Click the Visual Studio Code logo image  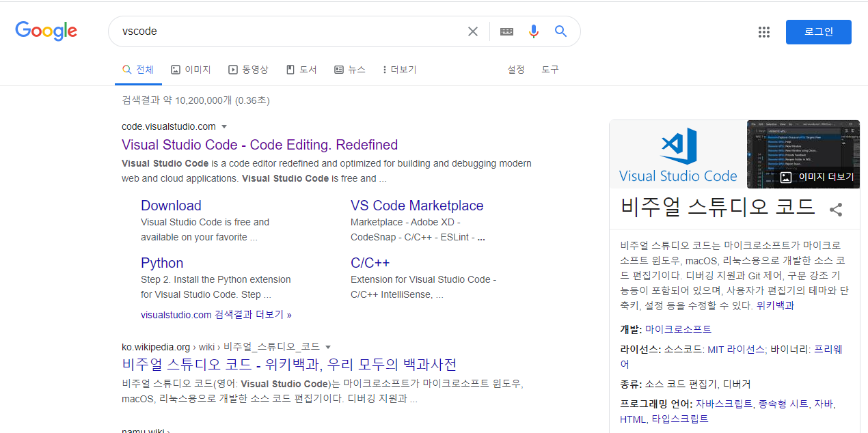(677, 154)
